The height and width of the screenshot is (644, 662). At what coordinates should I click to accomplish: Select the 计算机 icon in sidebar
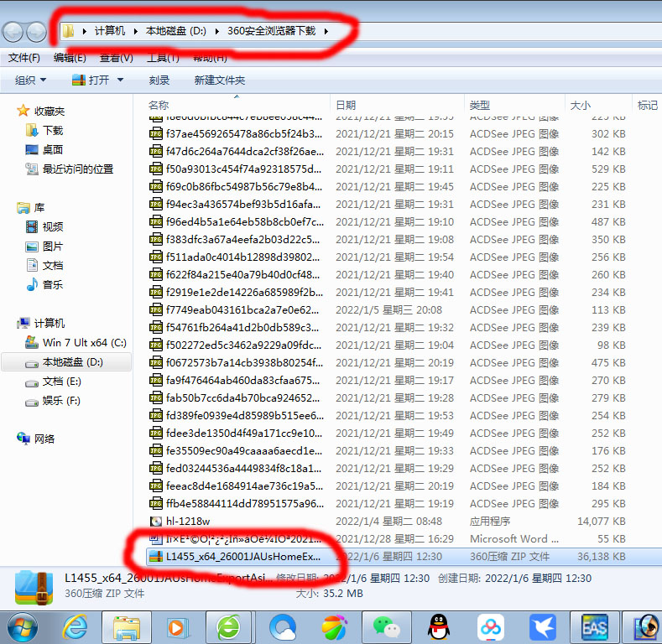[23, 324]
